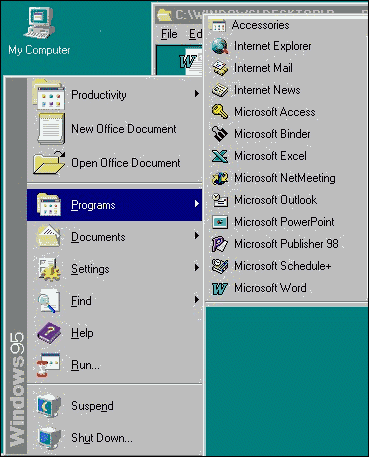369x457 pixels.
Task: Expand the Documents submenu arrow
Action: tap(197, 236)
